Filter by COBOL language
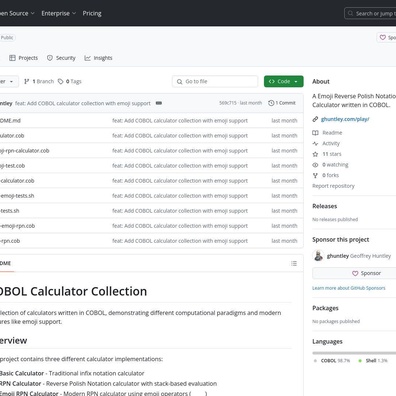 tap(335, 361)
